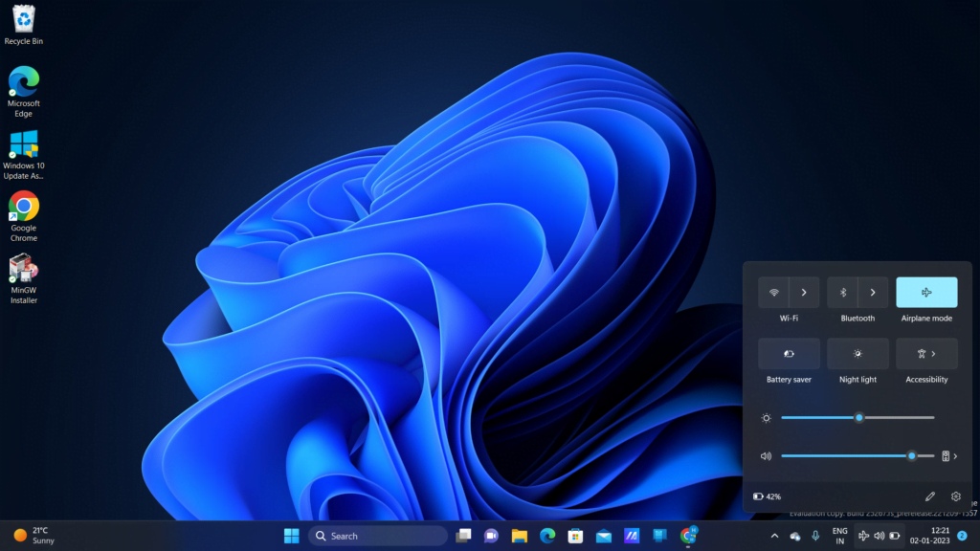The width and height of the screenshot is (980, 551).
Task: Open Microsoft Store from taskbar
Action: [x=575, y=536]
